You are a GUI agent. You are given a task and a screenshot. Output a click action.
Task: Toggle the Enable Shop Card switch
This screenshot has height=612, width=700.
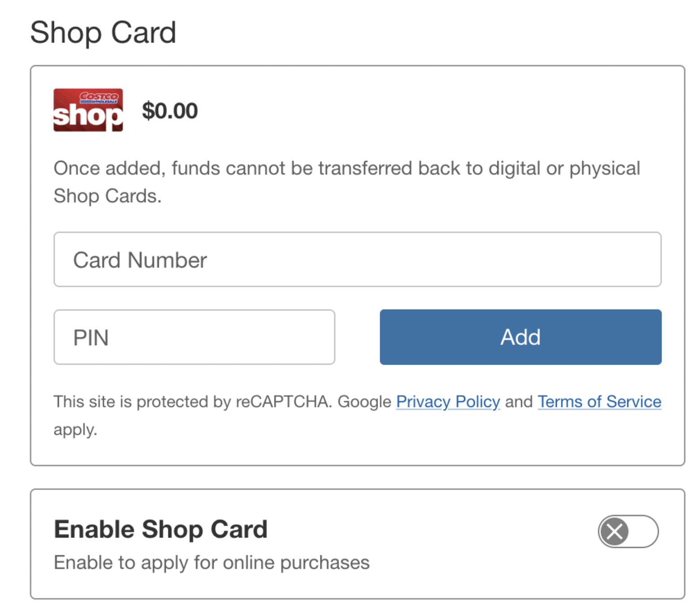point(628,532)
